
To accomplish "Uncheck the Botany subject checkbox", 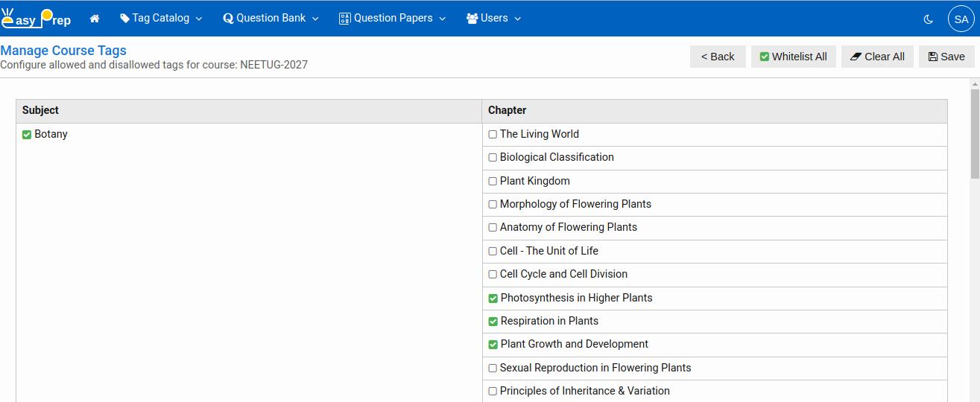I will point(27,135).
